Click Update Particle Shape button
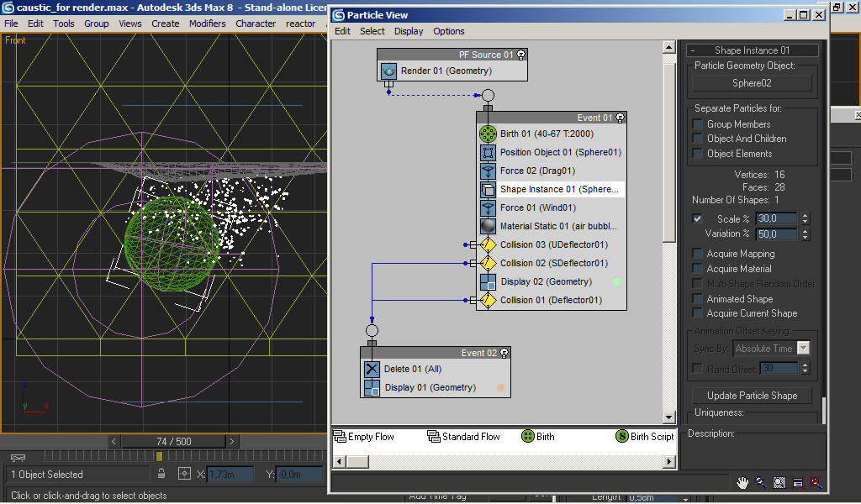The width and height of the screenshot is (861, 504). (x=752, y=396)
